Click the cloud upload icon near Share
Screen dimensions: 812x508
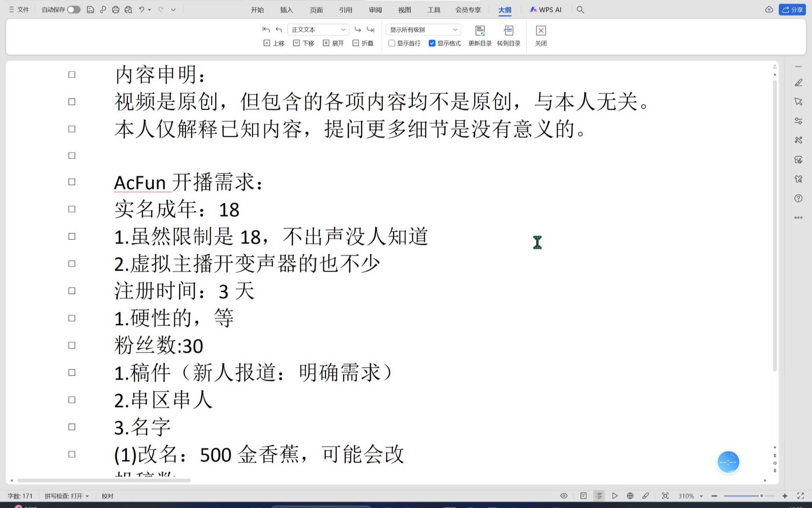[769, 10]
